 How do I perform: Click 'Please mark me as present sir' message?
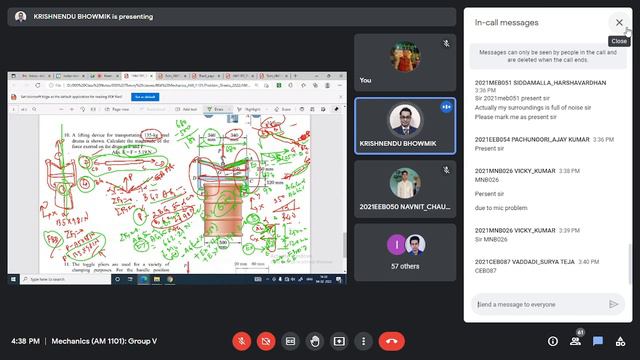point(516,117)
